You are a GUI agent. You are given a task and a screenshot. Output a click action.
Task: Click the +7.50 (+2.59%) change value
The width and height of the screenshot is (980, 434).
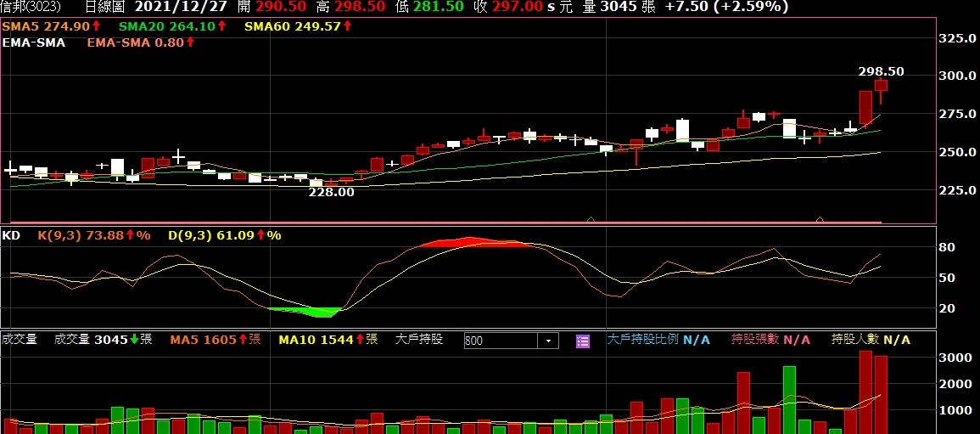726,6
